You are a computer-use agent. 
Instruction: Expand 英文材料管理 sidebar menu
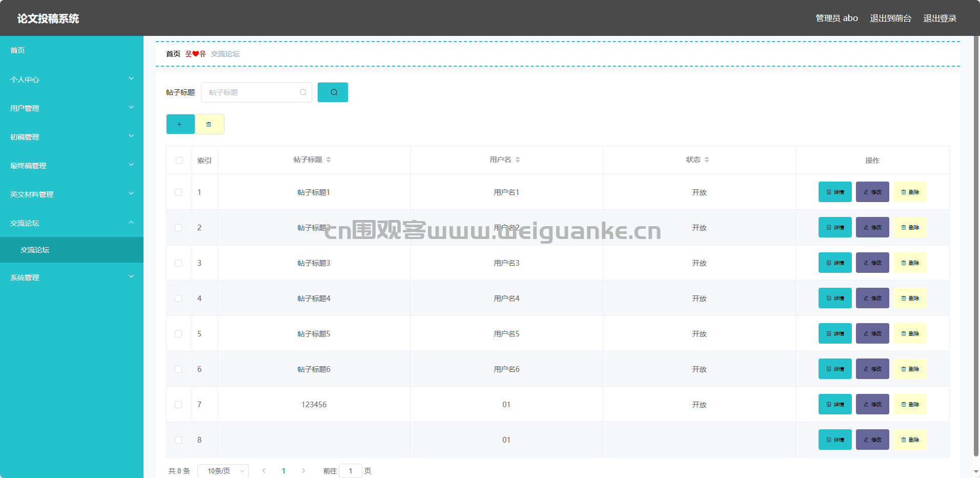(72, 194)
